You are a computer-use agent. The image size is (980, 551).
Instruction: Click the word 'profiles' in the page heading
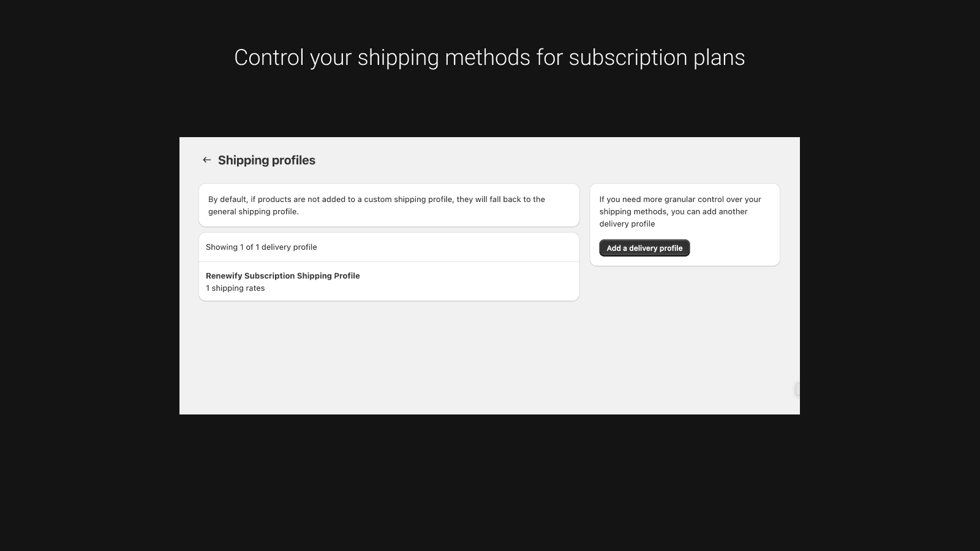point(292,160)
